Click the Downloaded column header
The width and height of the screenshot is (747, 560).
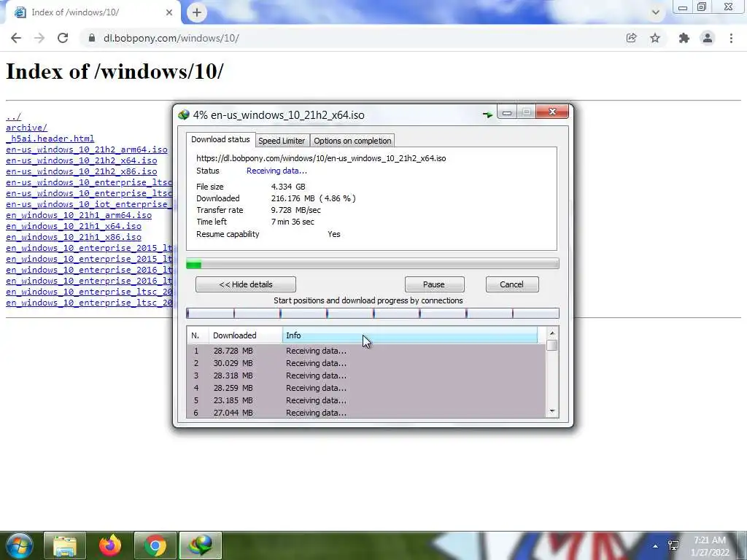click(x=246, y=335)
